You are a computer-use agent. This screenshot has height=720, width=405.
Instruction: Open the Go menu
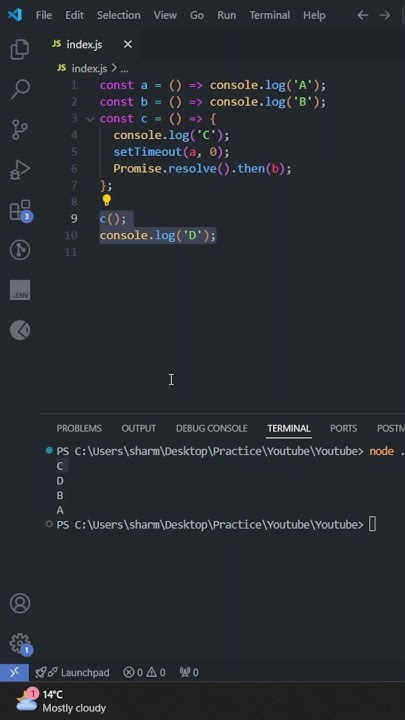(x=197, y=15)
